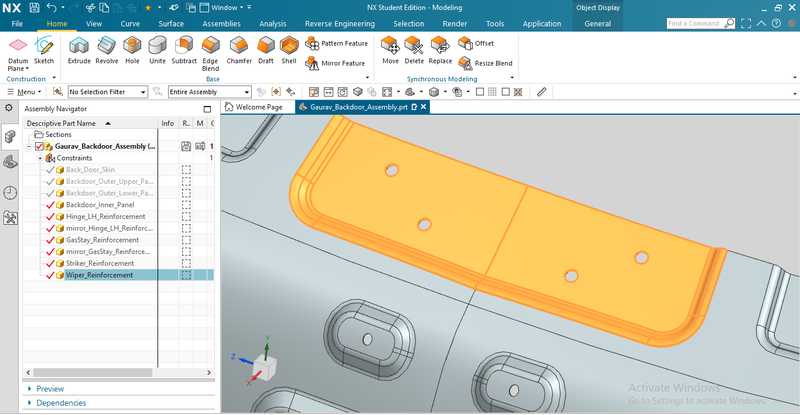
Task: Toggle visibility checkmark of Backdoor_Inner_Panel
Action: (x=49, y=204)
